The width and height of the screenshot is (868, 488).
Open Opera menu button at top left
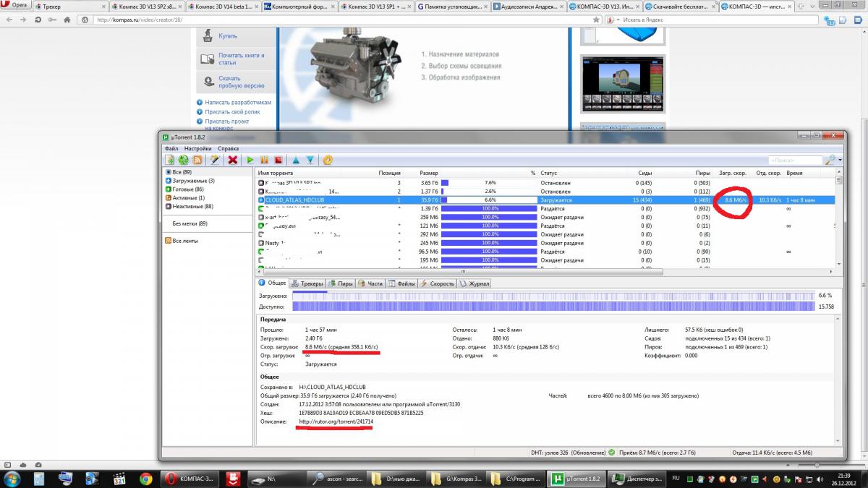[16, 7]
